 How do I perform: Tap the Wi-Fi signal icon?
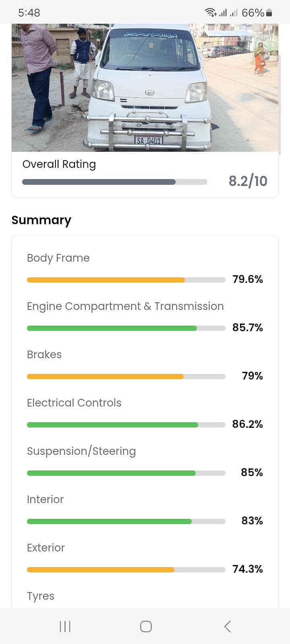(x=210, y=12)
